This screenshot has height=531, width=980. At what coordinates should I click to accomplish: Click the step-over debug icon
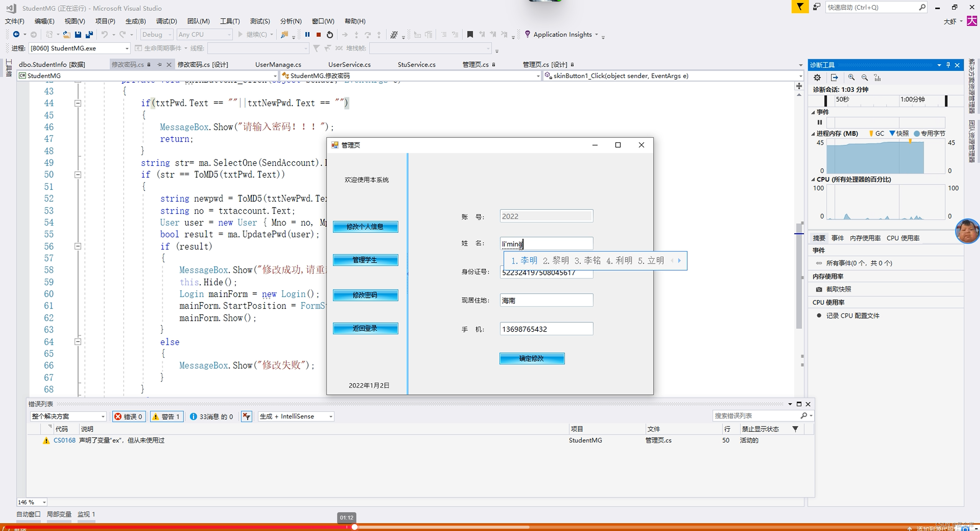[368, 35]
